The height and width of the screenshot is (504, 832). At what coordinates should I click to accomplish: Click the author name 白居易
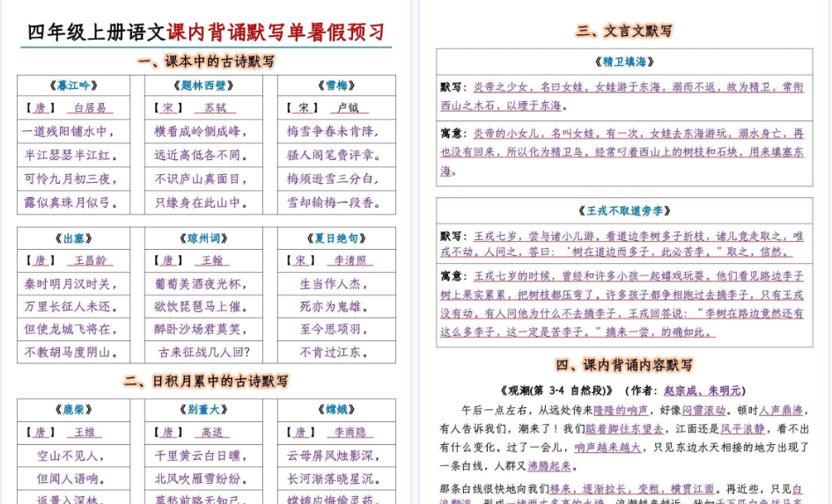90,108
